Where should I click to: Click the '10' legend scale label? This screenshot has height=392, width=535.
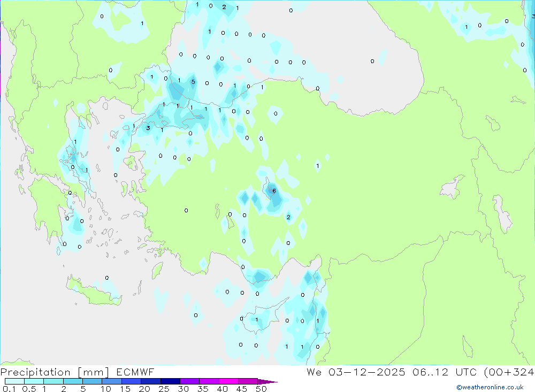[x=106, y=389]
